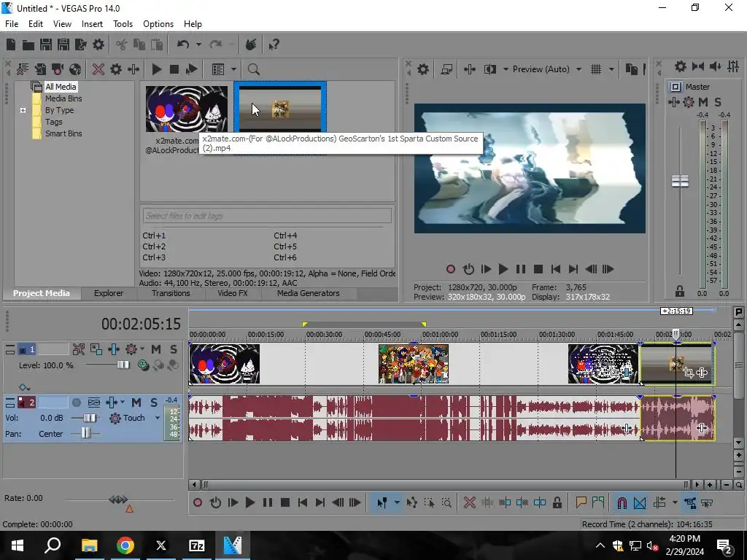The width and height of the screenshot is (747, 560).
Task: Toggle Arm for Record on audio track 2
Action: (76, 402)
